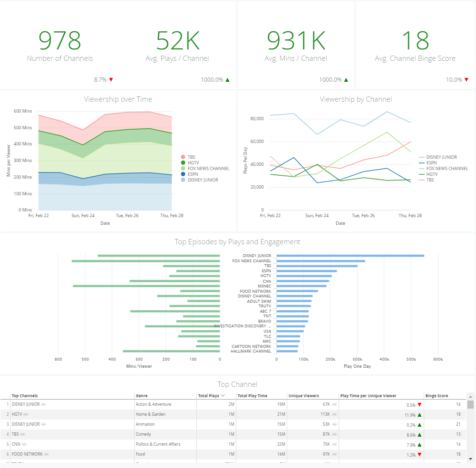Screen dimensions: 476x468
Task: Click FOX NEWS CHANNEL green Mins/Viewer bar
Action: [146, 261]
